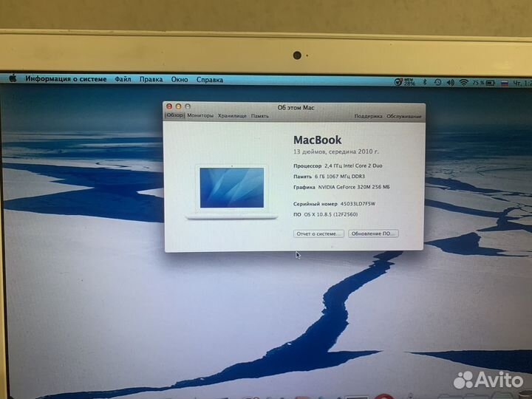Click the OS X 10.8.5 version text
The height and width of the screenshot is (399, 532).
click(x=330, y=214)
